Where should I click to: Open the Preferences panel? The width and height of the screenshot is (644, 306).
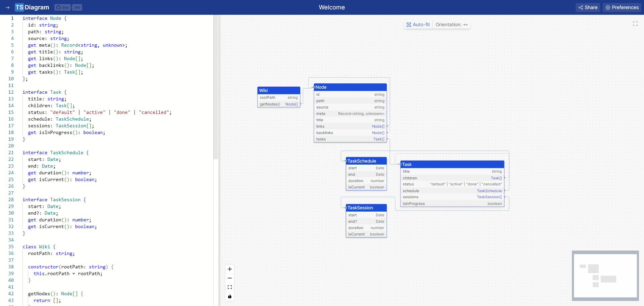click(x=622, y=7)
